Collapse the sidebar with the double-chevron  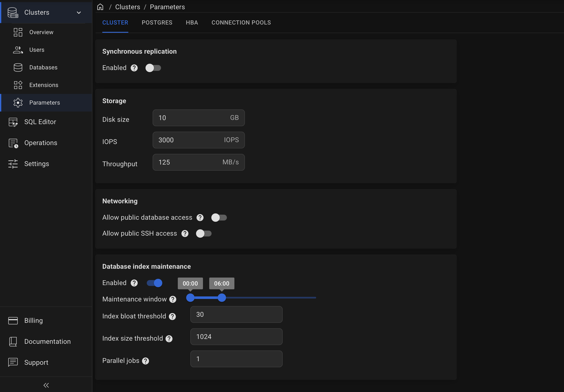[x=46, y=385]
